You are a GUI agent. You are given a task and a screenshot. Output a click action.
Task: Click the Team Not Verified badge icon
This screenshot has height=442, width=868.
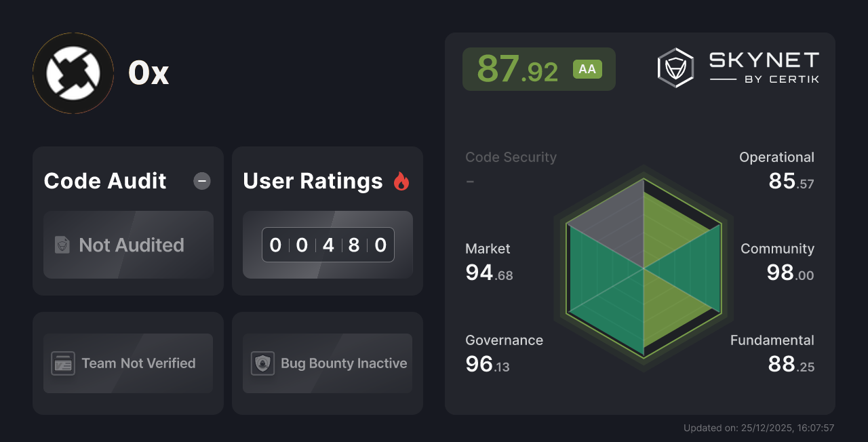point(64,363)
